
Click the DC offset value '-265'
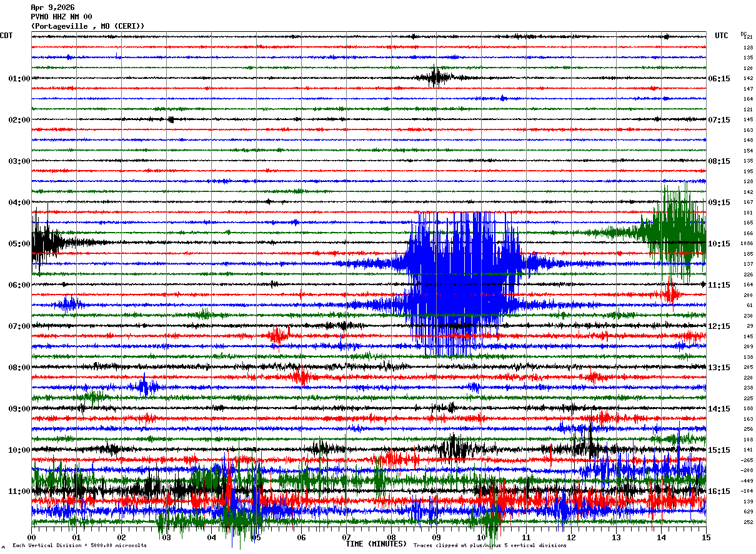pyautogui.click(x=747, y=460)
